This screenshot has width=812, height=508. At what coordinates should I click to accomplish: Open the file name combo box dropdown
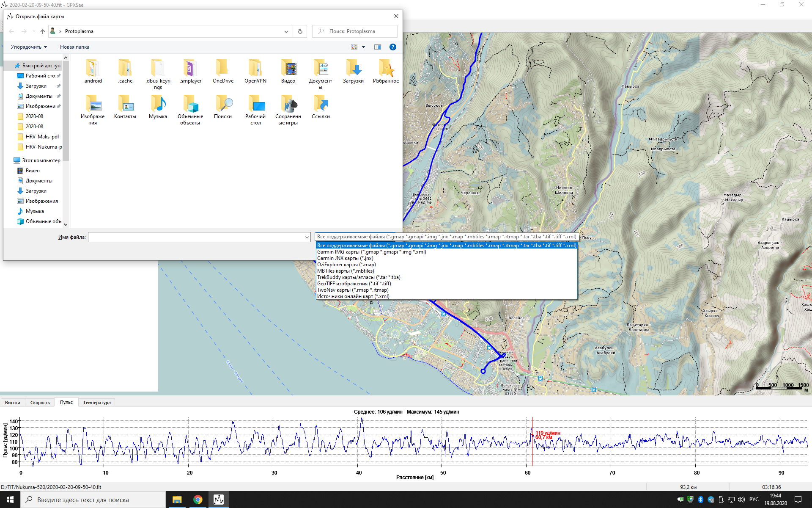307,237
